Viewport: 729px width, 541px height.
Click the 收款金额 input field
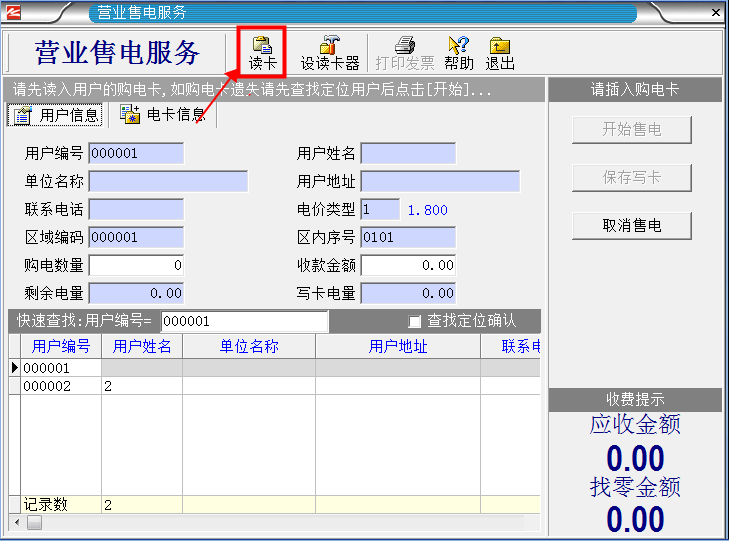(408, 265)
